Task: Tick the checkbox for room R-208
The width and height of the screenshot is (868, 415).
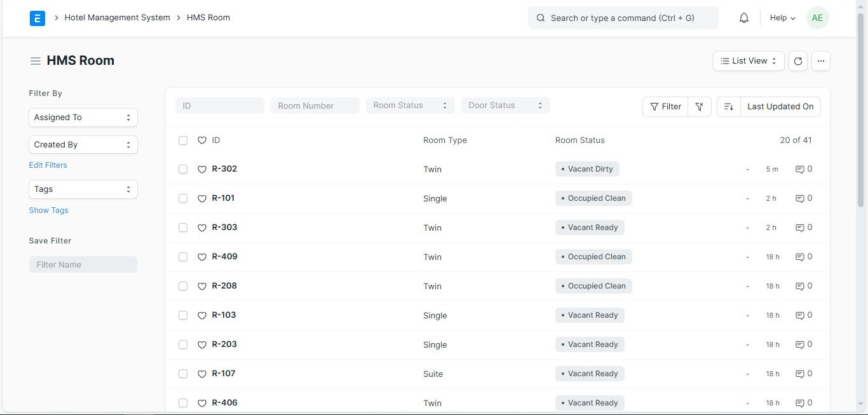Action: (183, 286)
